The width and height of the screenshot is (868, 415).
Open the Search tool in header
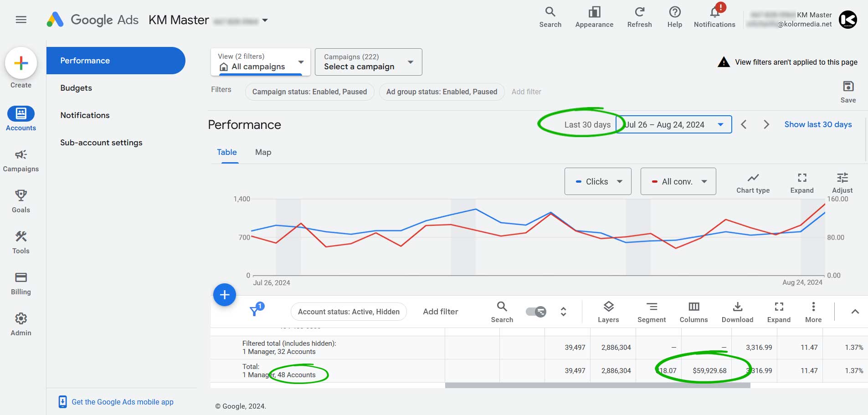tap(550, 17)
